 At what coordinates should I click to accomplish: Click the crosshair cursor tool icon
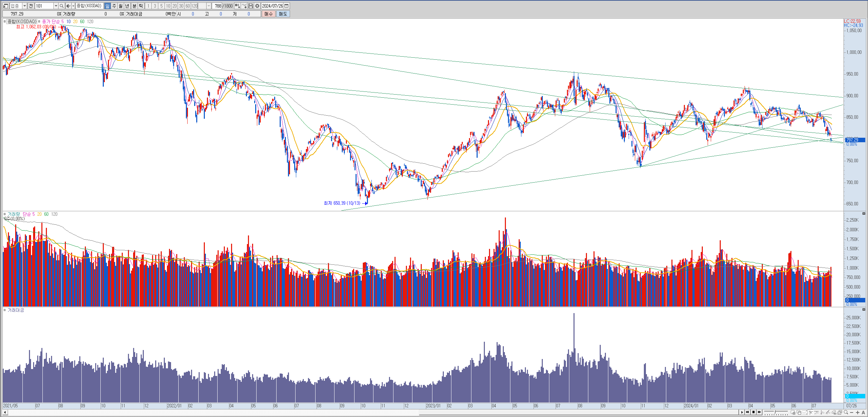tap(810, 412)
